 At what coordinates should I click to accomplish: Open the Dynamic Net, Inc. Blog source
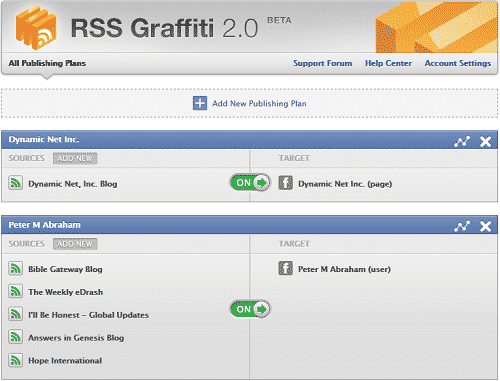[x=73, y=184]
